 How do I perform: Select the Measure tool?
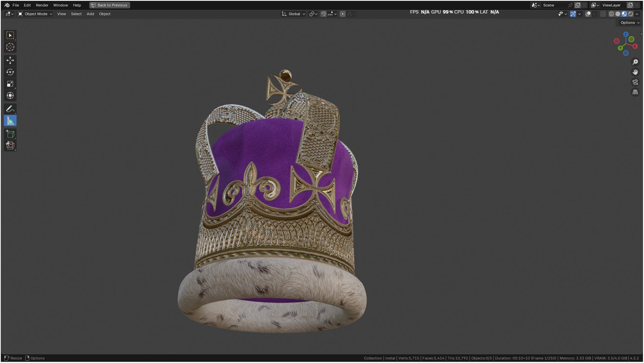(10, 121)
